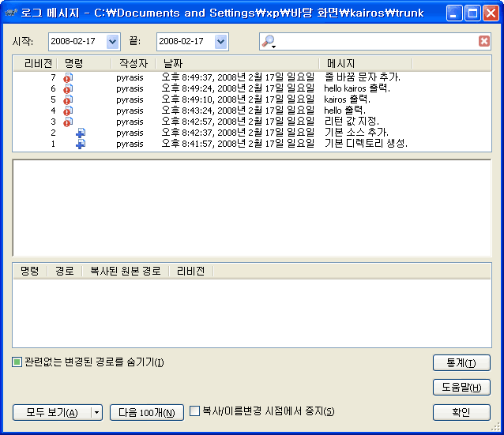Sort log list by 작성자 column header
Image resolution: width=504 pixels, height=435 pixels.
[133, 62]
